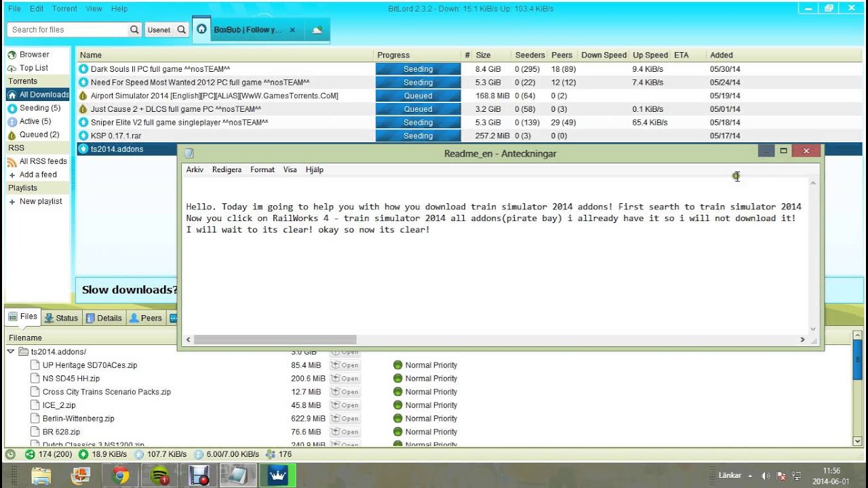This screenshot has width=868, height=488.
Task: Open the Edit menu in BitLord
Action: coord(37,9)
